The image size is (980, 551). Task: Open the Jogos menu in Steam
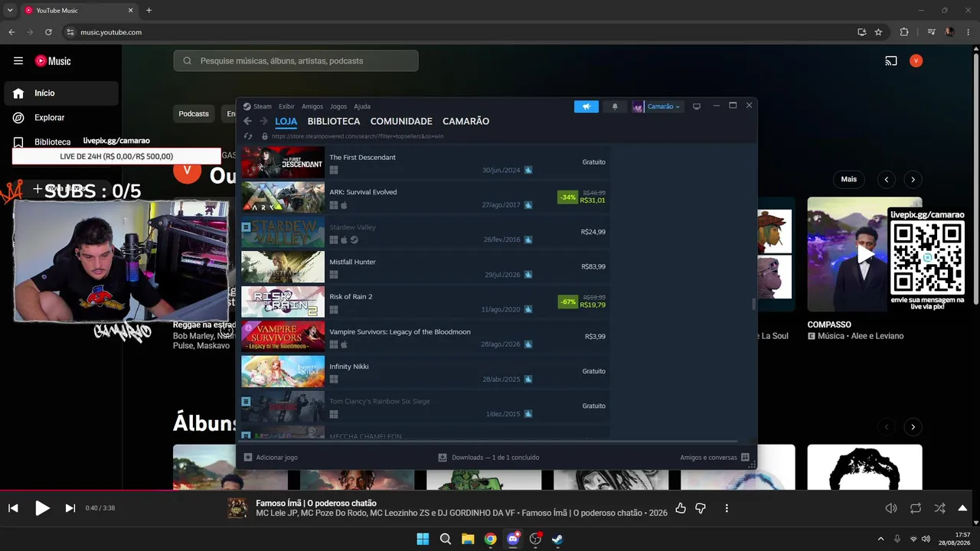click(x=338, y=106)
